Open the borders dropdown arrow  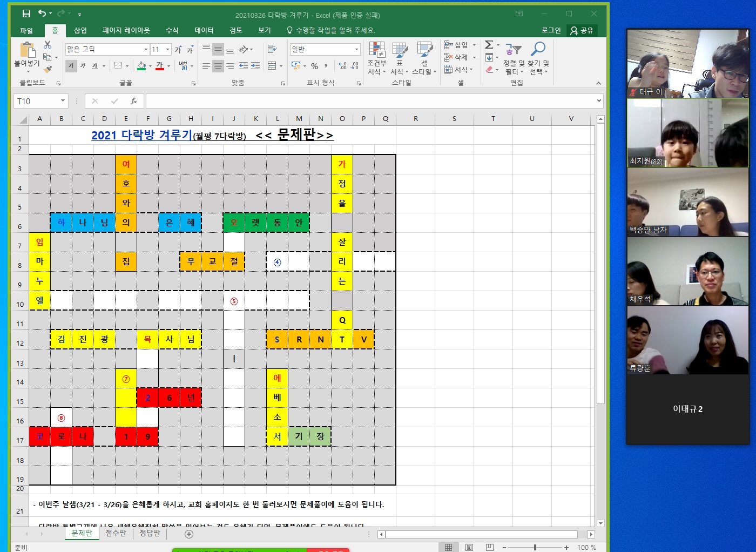click(x=127, y=66)
